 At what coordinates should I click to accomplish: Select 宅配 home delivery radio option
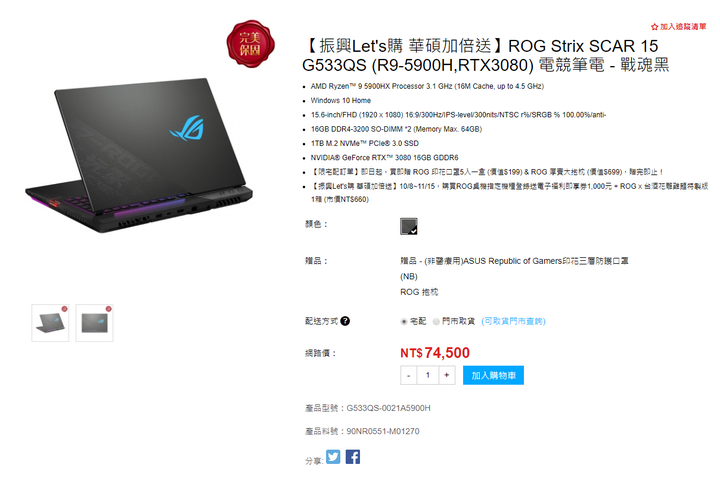click(x=404, y=322)
